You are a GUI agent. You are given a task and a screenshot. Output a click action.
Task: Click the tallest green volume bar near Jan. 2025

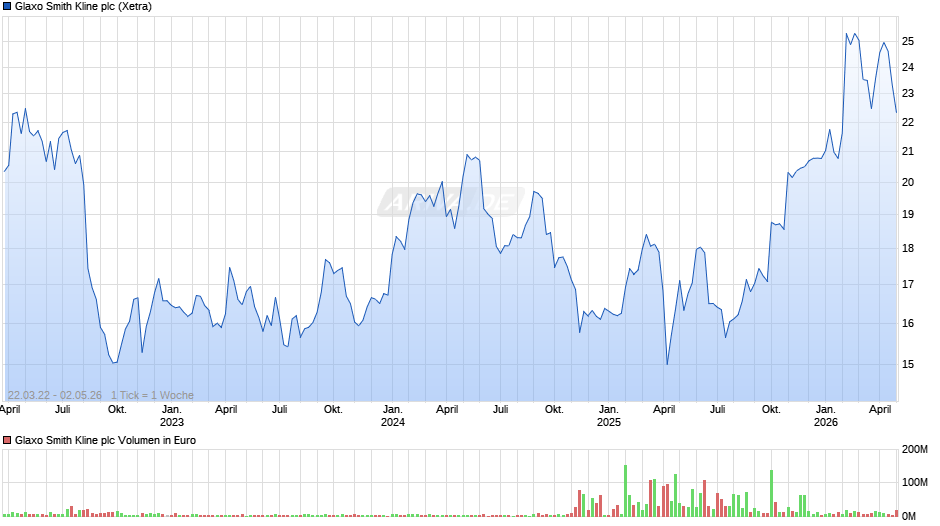(x=625, y=491)
